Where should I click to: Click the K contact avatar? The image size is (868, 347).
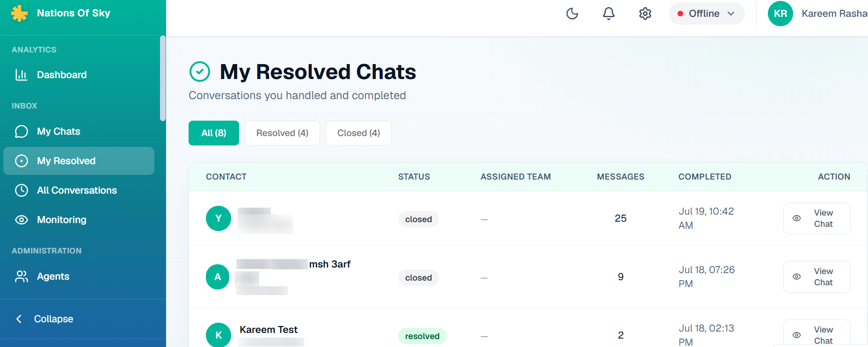tap(219, 335)
